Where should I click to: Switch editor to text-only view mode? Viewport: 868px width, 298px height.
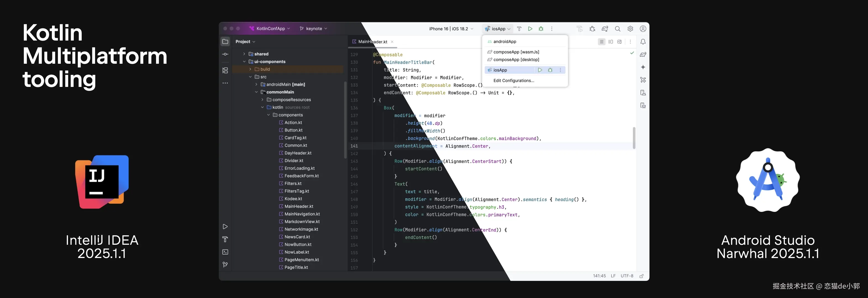pos(601,42)
